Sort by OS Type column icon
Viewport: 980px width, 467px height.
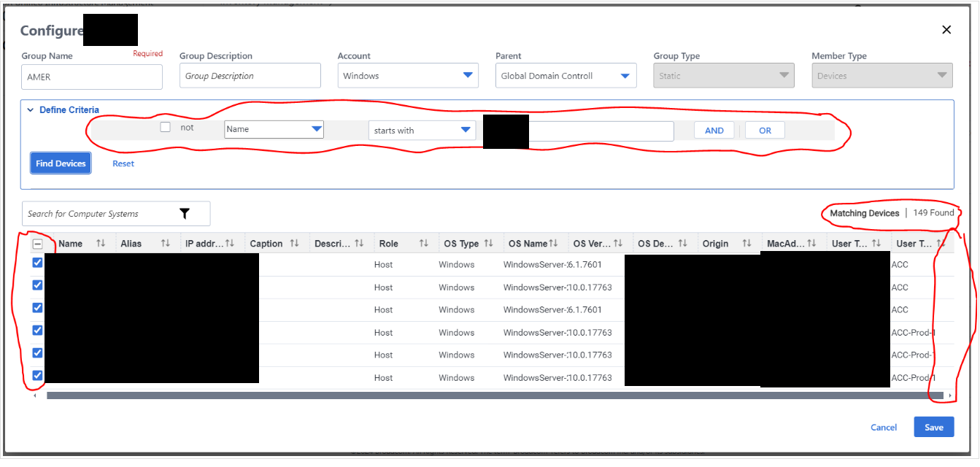[488, 244]
